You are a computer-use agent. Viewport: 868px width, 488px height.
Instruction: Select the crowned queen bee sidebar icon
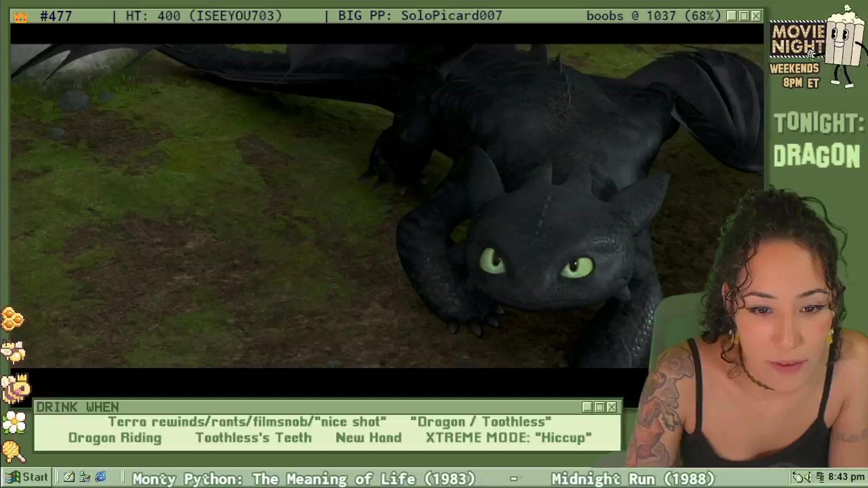[x=16, y=388]
